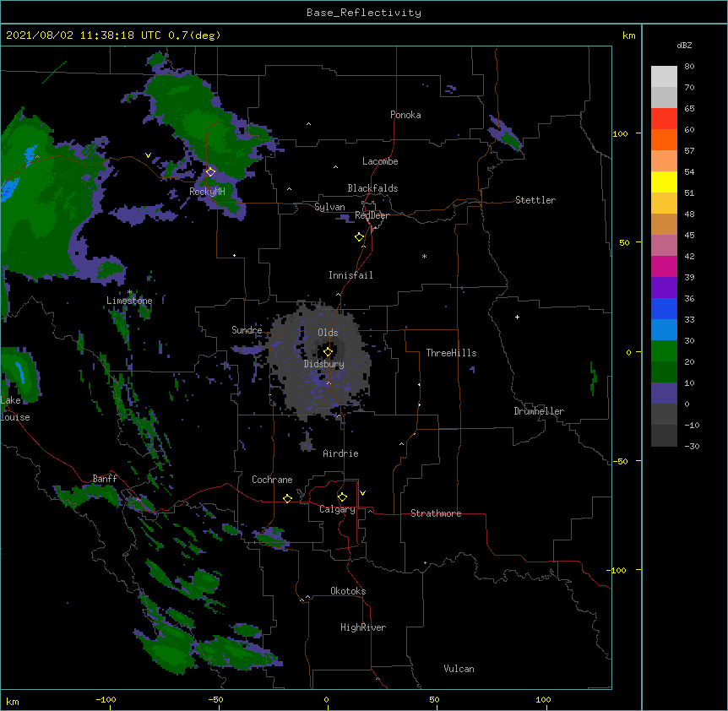Click the white asterisk marker above Limestone
This screenshot has height=711, width=728.
coord(130,292)
